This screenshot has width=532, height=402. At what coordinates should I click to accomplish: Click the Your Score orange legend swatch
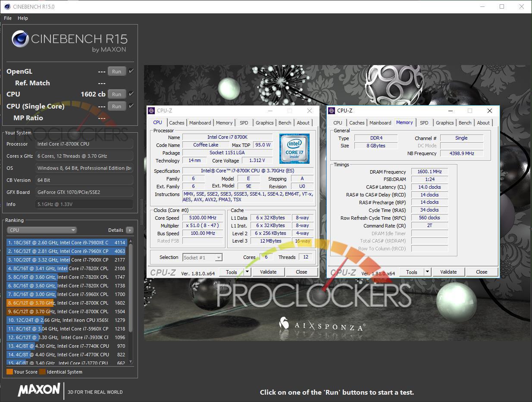point(9,372)
